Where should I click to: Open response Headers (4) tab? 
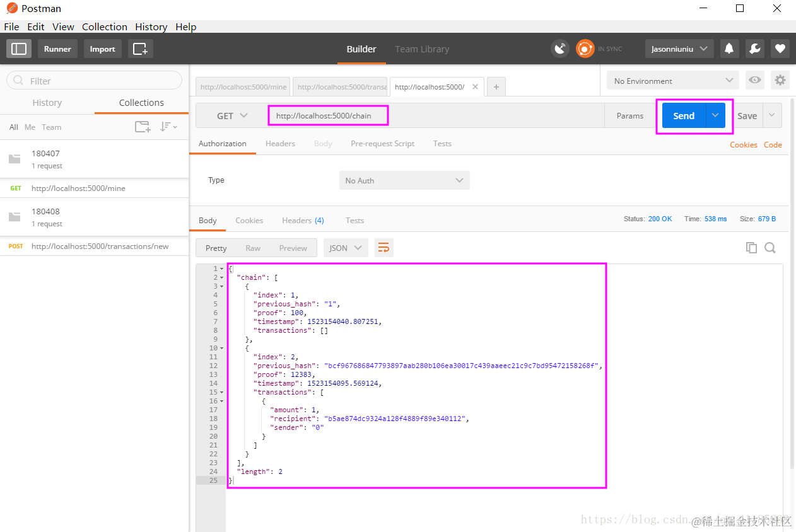click(x=303, y=220)
